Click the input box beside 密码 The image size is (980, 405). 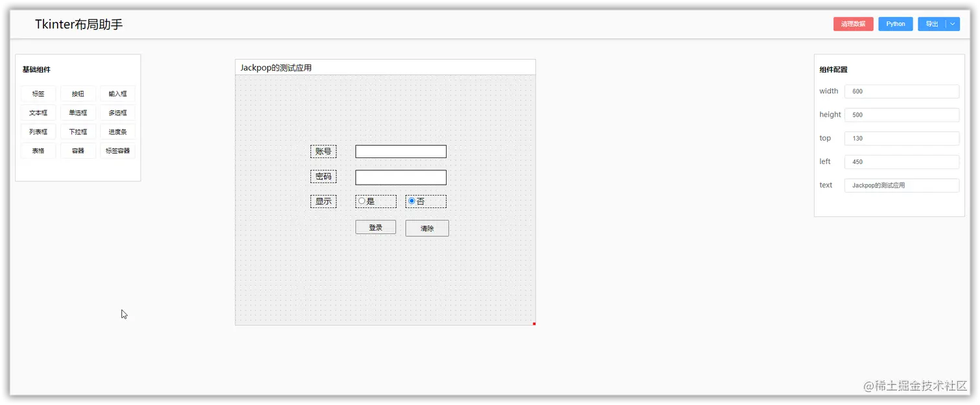[x=401, y=177]
